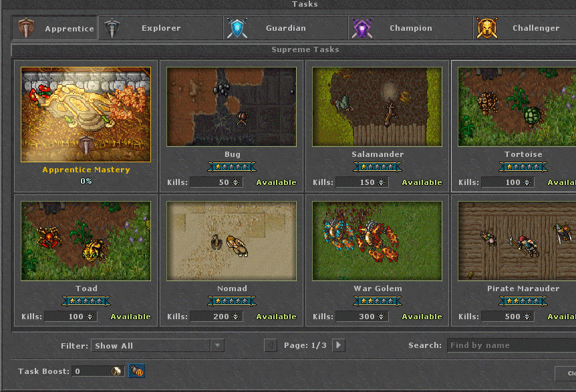
Task: Click the Task Boost potion icon
Action: [137, 371]
